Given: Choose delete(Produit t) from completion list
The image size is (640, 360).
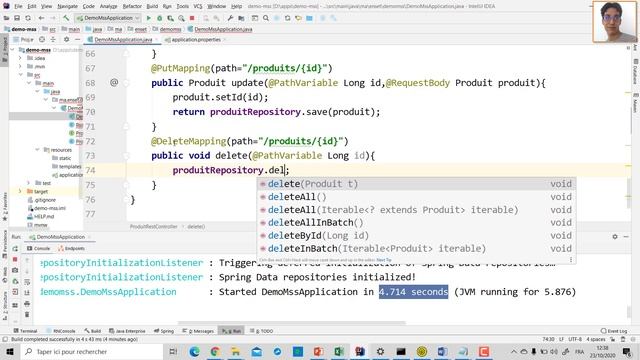Looking at the screenshot, I should pos(416,184).
